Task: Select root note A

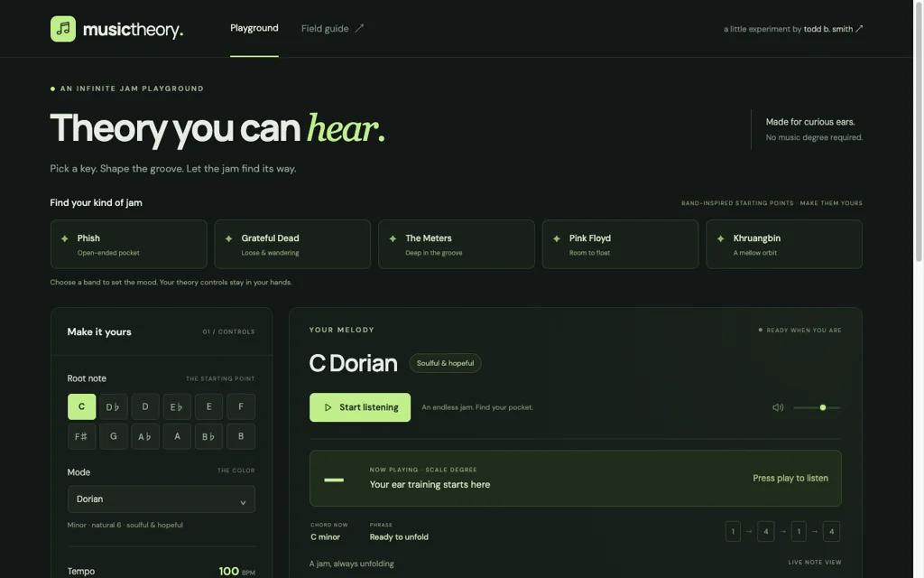Action: pyautogui.click(x=177, y=436)
